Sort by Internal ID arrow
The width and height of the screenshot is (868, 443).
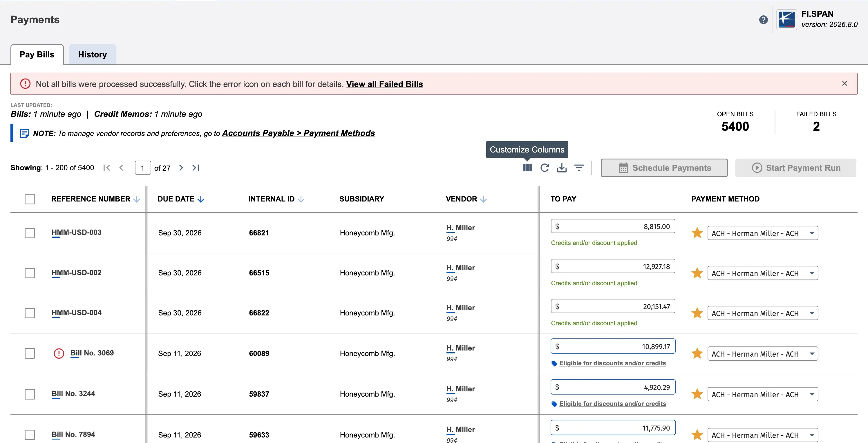point(301,199)
